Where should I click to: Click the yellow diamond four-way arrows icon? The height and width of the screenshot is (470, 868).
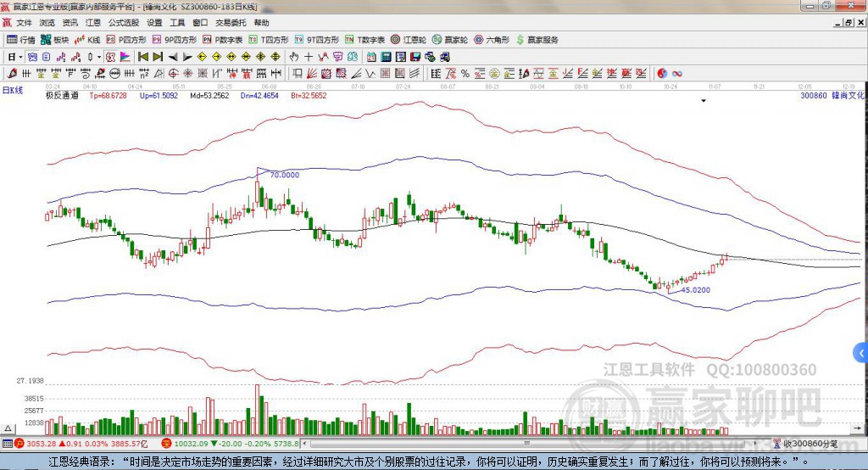tap(261, 57)
